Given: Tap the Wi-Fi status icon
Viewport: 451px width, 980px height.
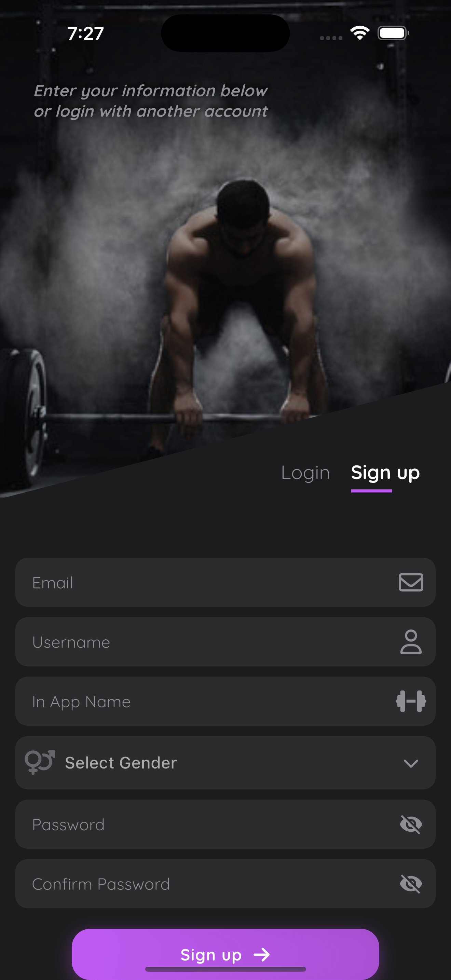Looking at the screenshot, I should click(x=360, y=33).
